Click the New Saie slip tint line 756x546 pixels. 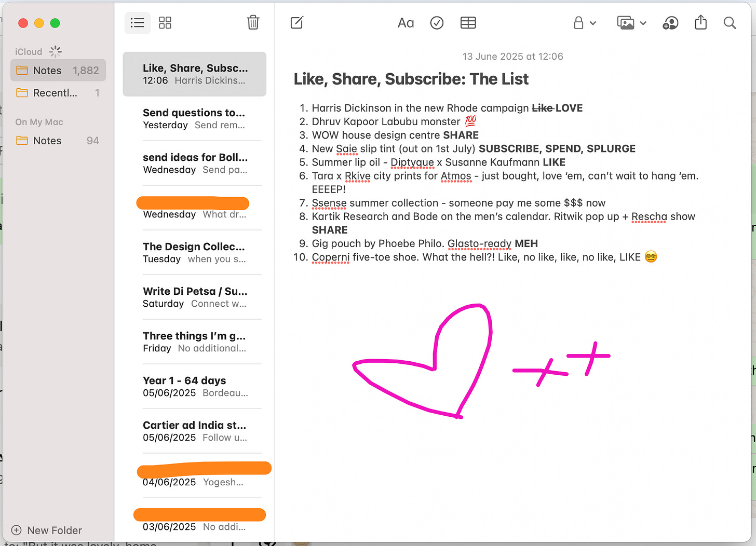pos(474,148)
